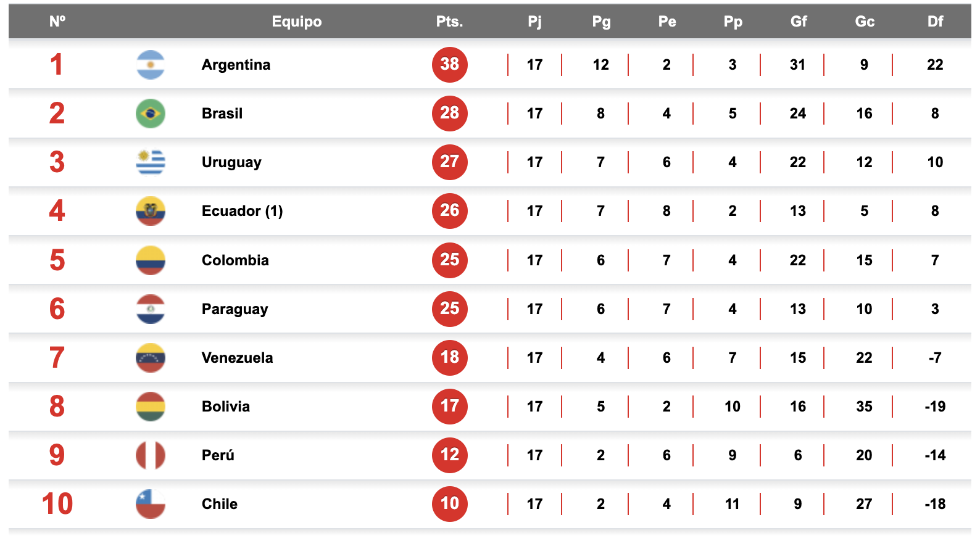This screenshot has width=980, height=538.
Task: Select the Colombia flag icon
Action: tap(151, 260)
